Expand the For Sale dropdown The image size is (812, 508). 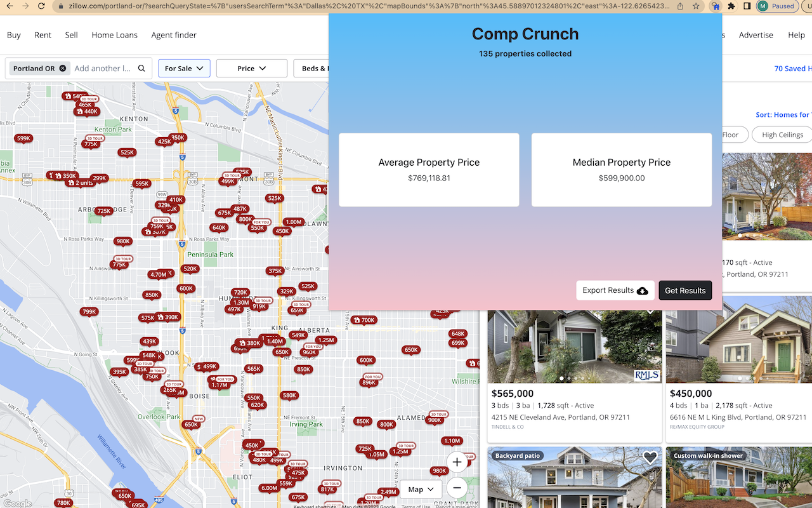pos(184,69)
